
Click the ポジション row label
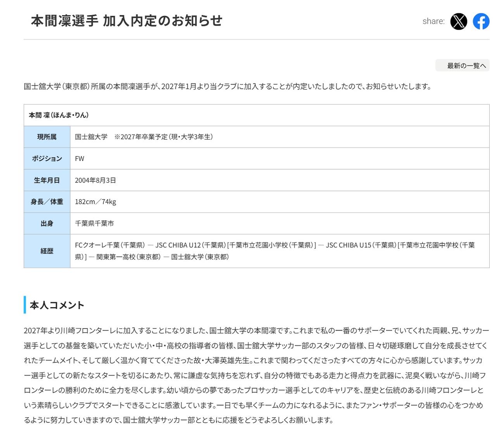coord(47,158)
